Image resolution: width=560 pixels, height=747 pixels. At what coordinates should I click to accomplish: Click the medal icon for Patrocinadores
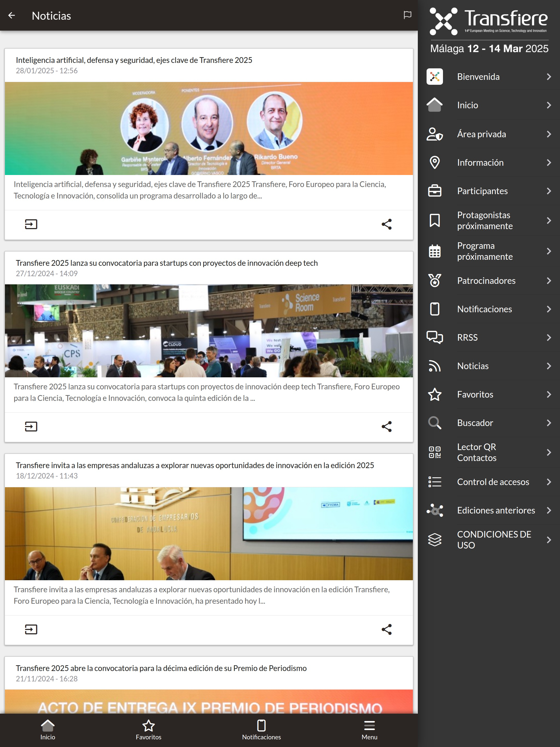click(x=435, y=281)
